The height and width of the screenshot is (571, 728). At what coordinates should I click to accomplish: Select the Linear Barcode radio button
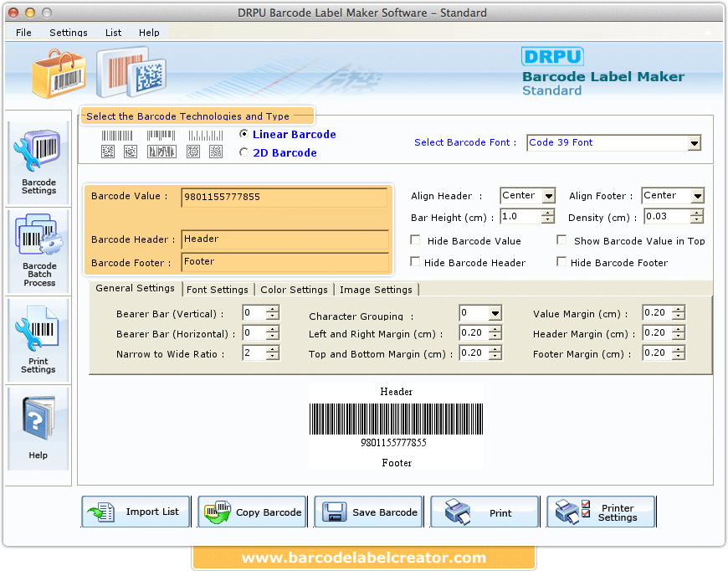point(244,134)
